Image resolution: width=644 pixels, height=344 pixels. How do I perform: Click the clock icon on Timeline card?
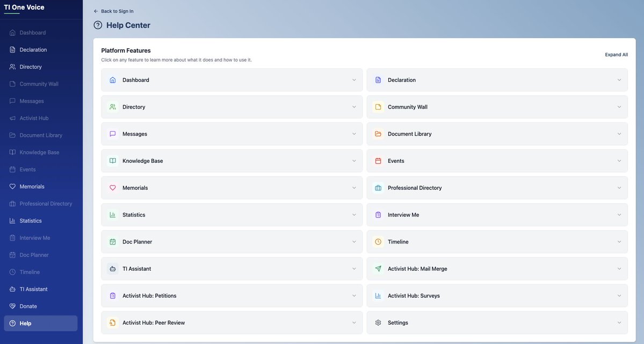[378, 242]
